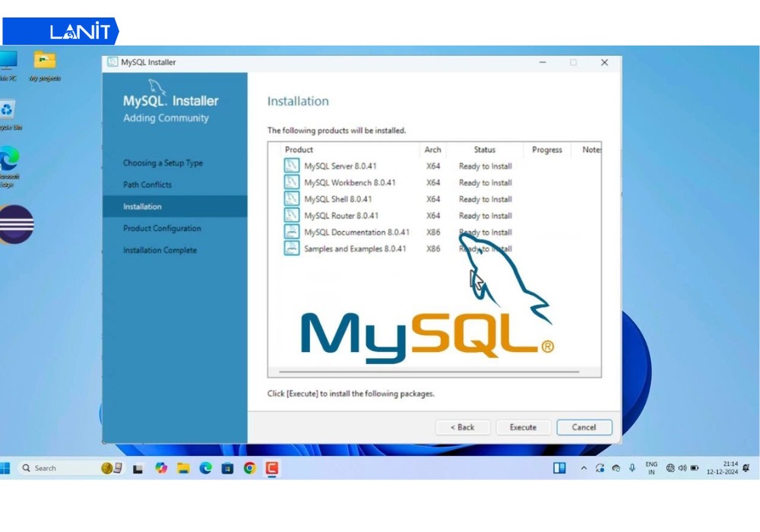Open Microsoft Store from the taskbar
Screen dimensions: 760x532
click(x=230, y=468)
